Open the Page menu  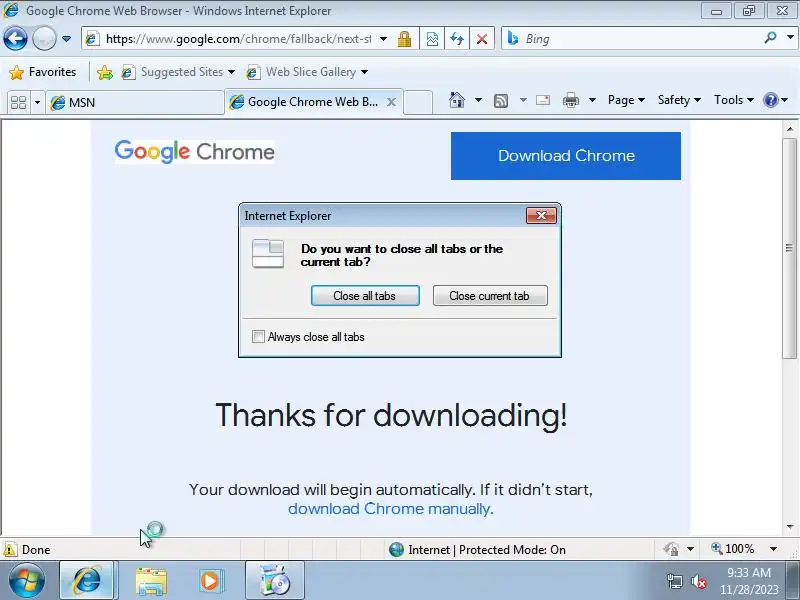pyautogui.click(x=627, y=100)
